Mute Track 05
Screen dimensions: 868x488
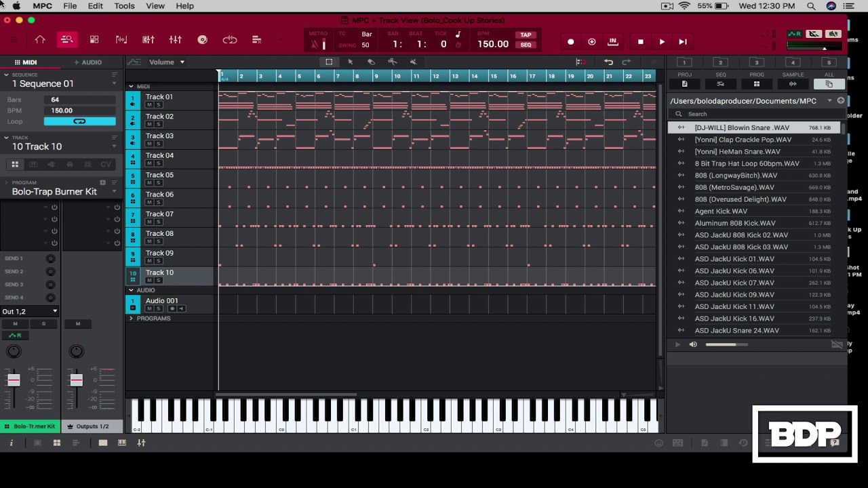point(149,183)
